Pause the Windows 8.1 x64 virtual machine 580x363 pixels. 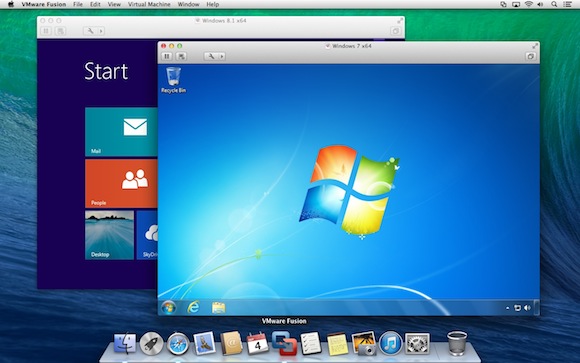pyautogui.click(x=46, y=31)
